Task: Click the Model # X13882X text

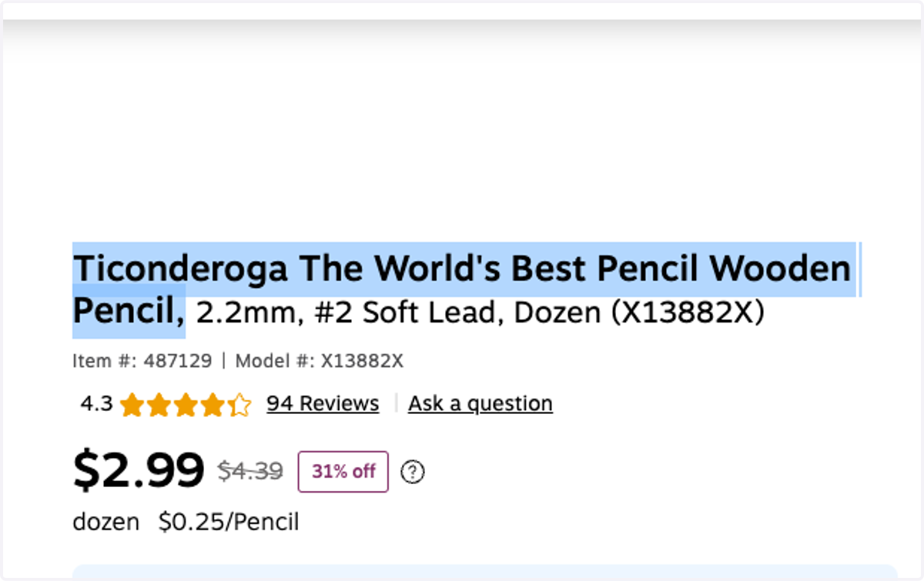Action: pyautogui.click(x=320, y=361)
